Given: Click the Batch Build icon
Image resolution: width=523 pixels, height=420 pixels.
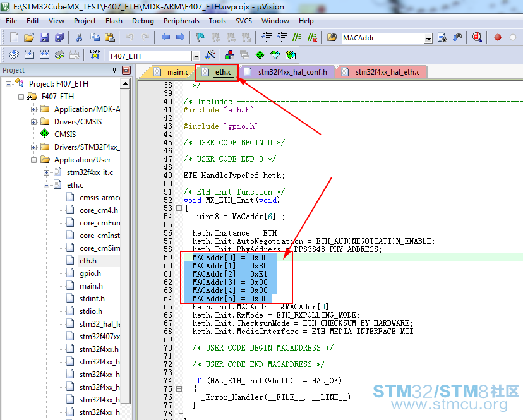Looking at the screenshot, I should point(60,55).
